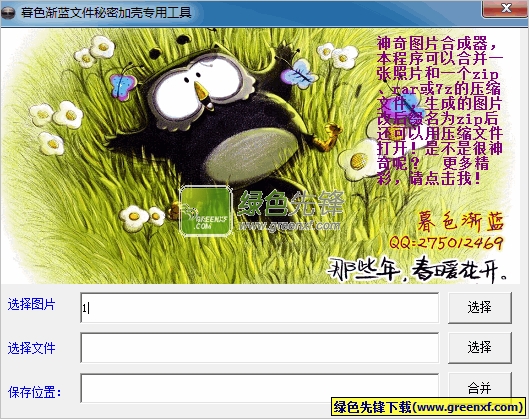The width and height of the screenshot is (529, 419).
Task: Click the QQ:275012469 text
Action: [x=446, y=243]
